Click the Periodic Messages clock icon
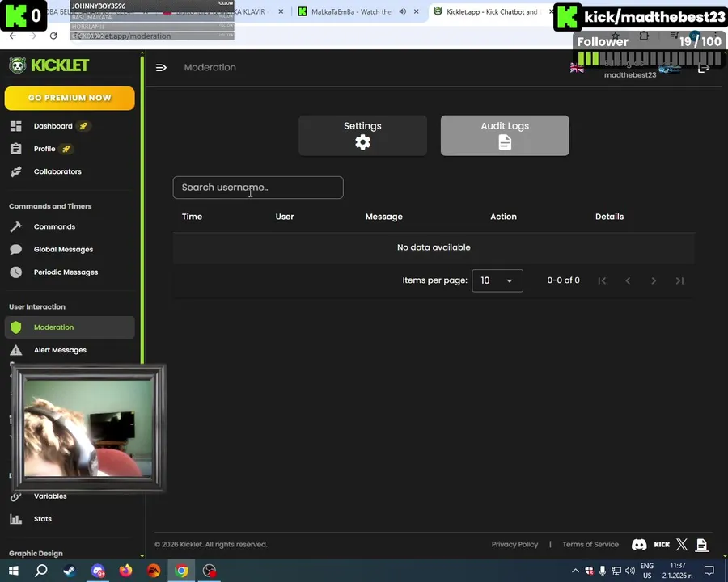Viewport: 728px width, 582px height. pos(16,272)
